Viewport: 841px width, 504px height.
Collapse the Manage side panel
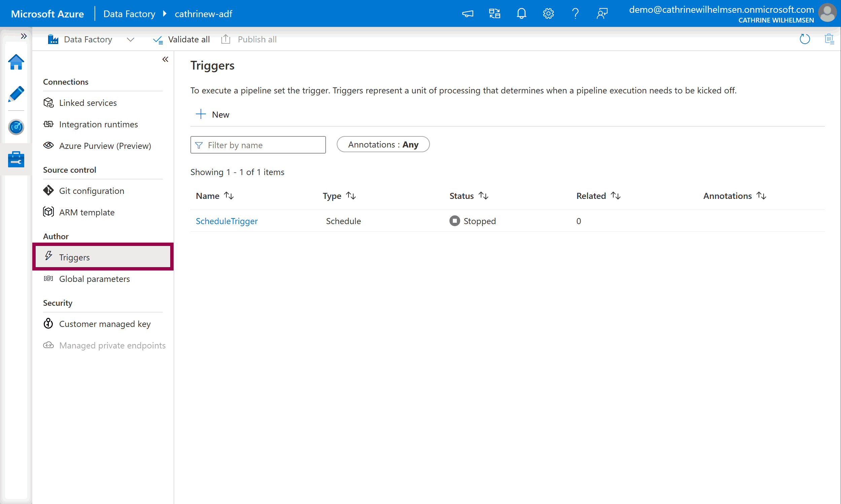coord(165,59)
